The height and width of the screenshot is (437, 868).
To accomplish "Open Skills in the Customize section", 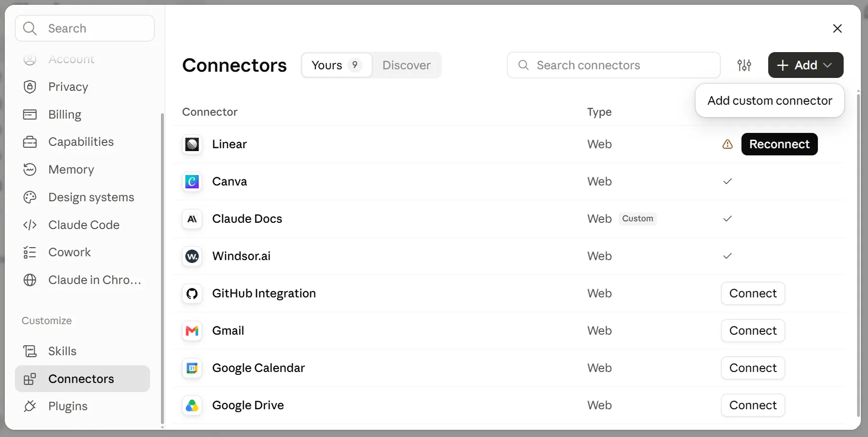I will 82,351.
